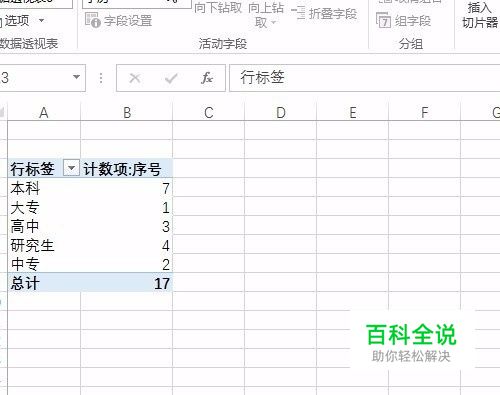Click the formula bar showing 行标签
The height and width of the screenshot is (395, 500).
coord(365,78)
